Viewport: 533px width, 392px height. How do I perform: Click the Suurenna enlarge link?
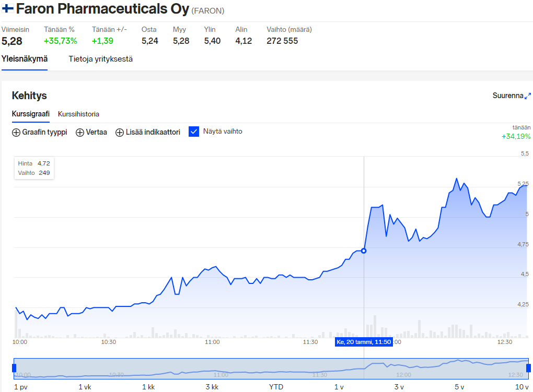tap(507, 96)
